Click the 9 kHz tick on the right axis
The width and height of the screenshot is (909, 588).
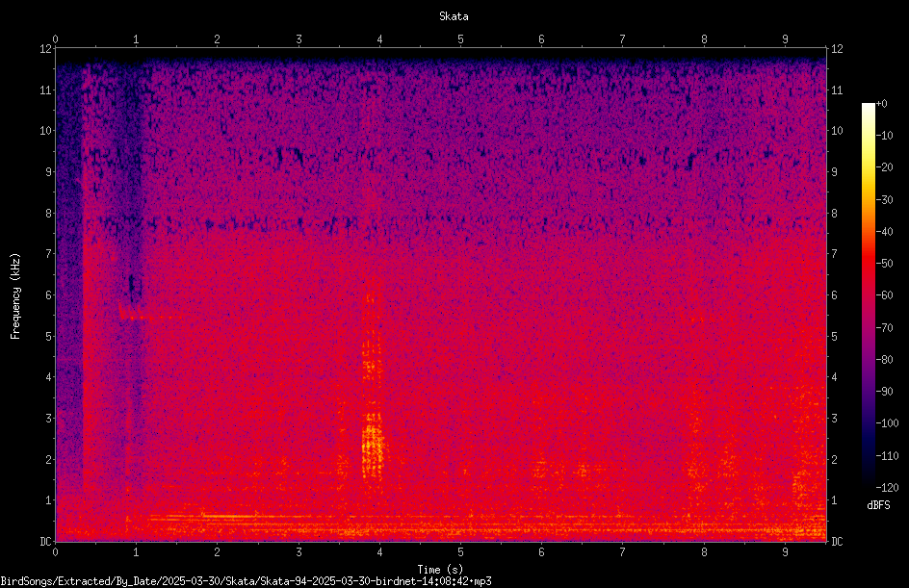[834, 172]
